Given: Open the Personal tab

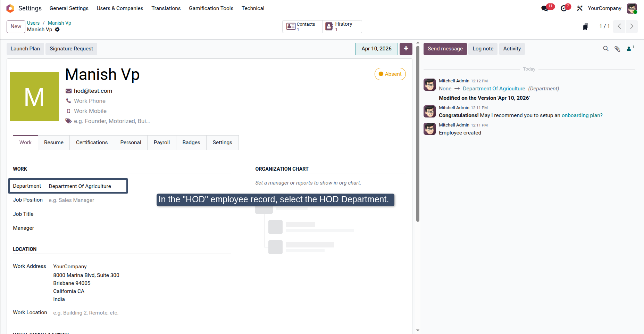Looking at the screenshot, I should click(131, 142).
